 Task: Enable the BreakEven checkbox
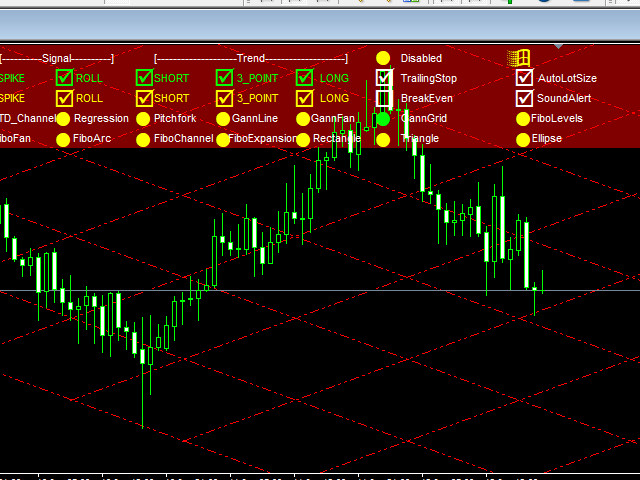coord(384,98)
